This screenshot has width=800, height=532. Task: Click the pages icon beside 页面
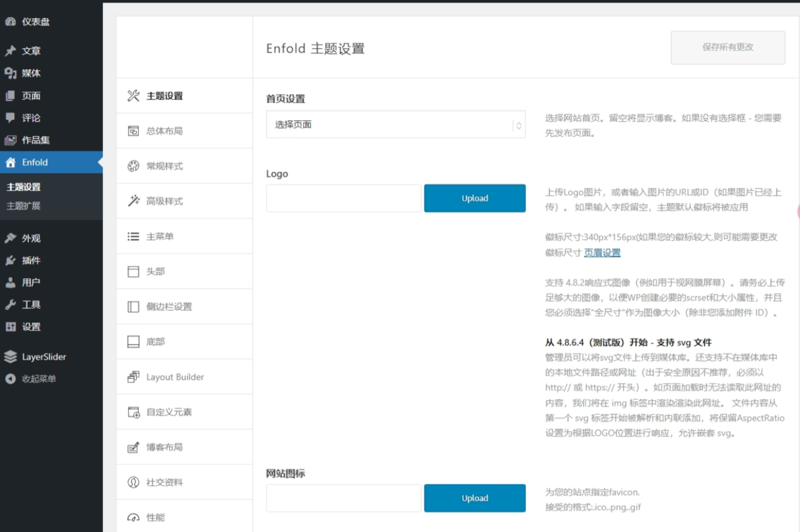coord(10,96)
